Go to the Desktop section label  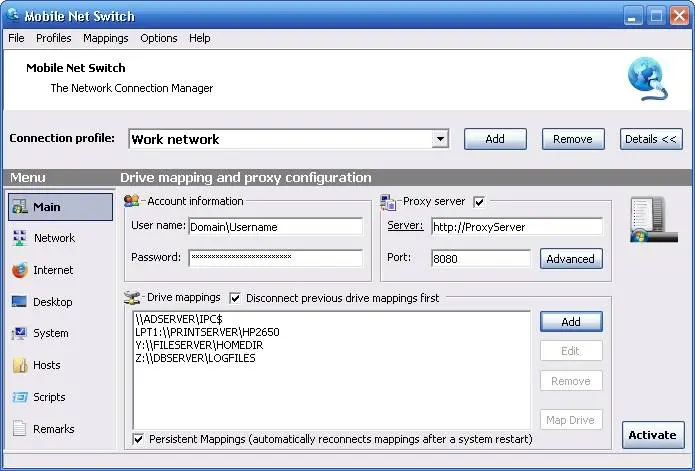pyautogui.click(x=53, y=302)
